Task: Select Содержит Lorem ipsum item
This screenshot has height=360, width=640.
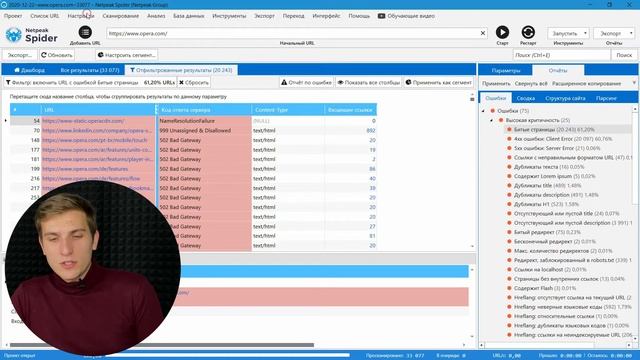Action: tap(554, 176)
